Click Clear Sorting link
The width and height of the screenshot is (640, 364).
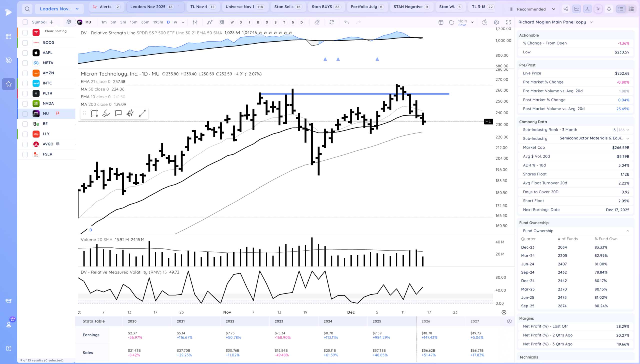click(55, 31)
